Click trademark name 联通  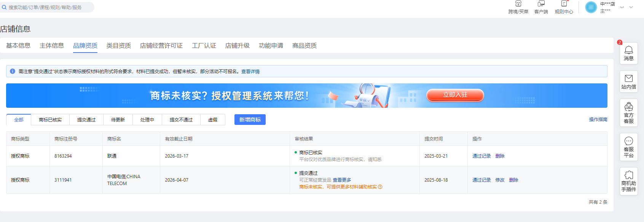[112, 156]
